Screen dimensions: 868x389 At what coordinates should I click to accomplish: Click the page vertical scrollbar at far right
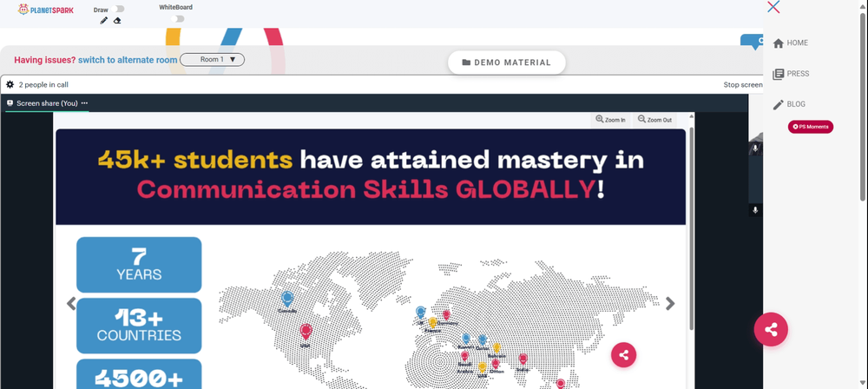(x=863, y=105)
